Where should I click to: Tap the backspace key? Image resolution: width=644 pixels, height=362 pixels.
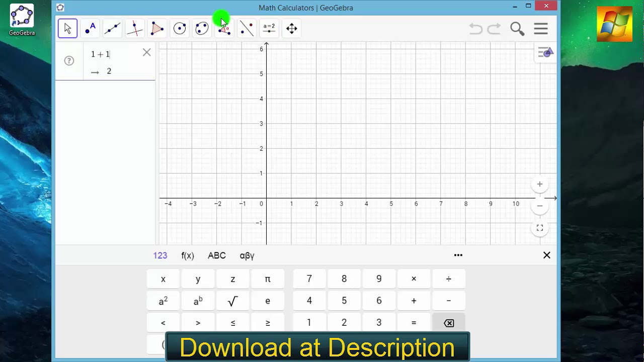449,323
